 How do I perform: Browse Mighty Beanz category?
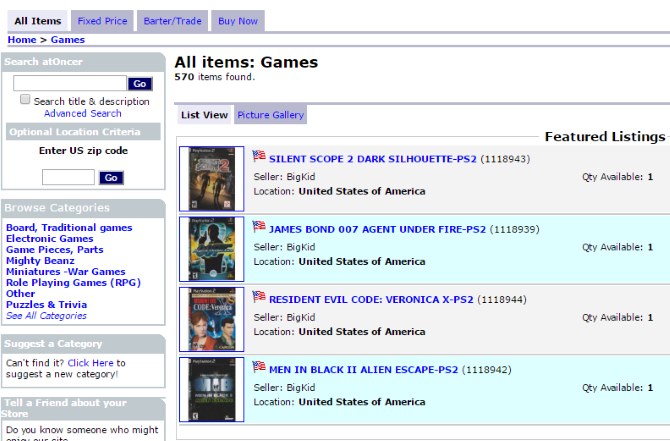coord(40,261)
